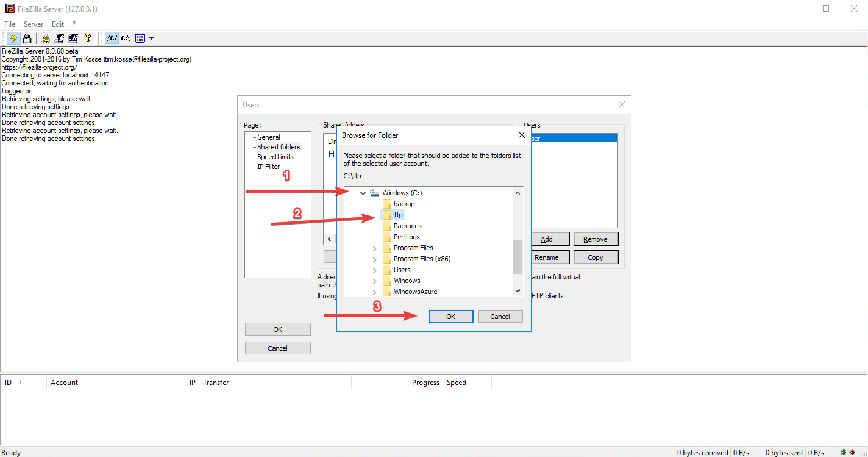Close the Browse for Folder dialog

[x=522, y=135]
